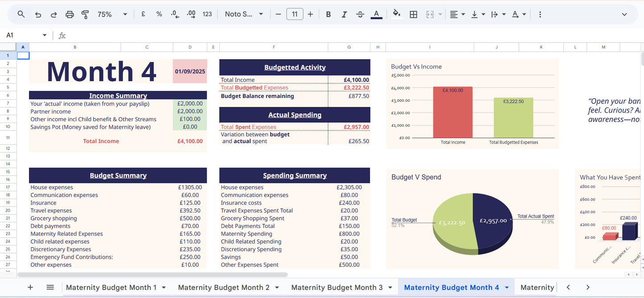The image size is (644, 298).
Task: Open the Borders icon
Action: coord(413,14)
